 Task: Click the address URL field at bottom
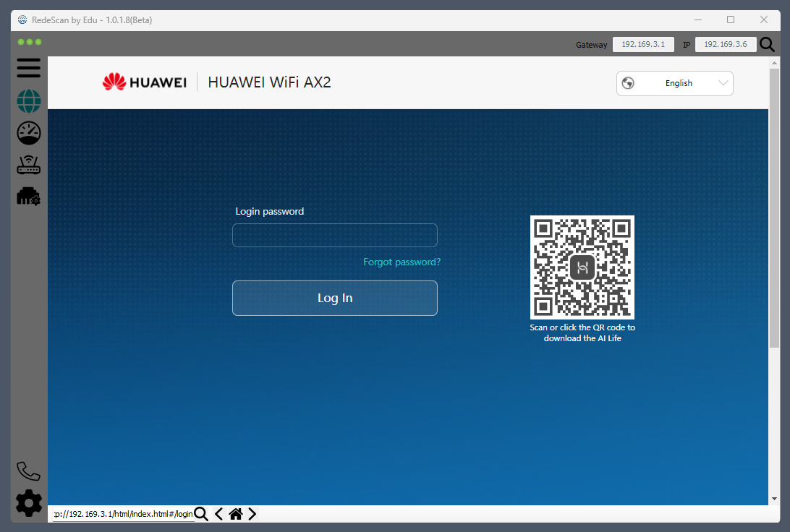123,514
